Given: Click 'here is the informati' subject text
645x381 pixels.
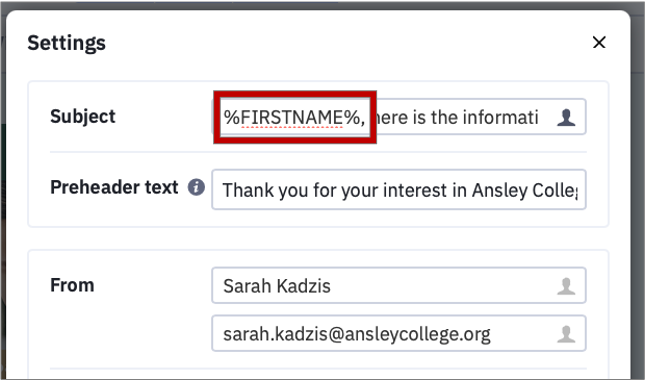Looking at the screenshot, I should 455,118.
